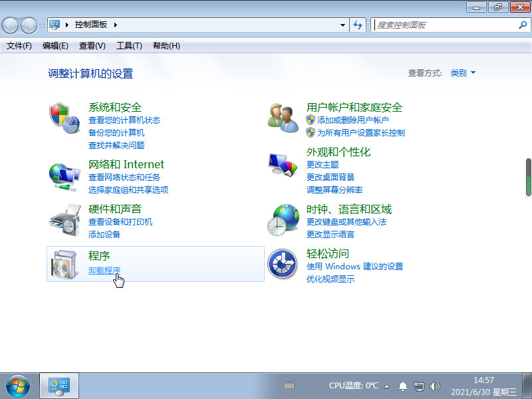The height and width of the screenshot is (399, 532).
Task: Click the Clock, Language and Region icon
Action: [283, 220]
